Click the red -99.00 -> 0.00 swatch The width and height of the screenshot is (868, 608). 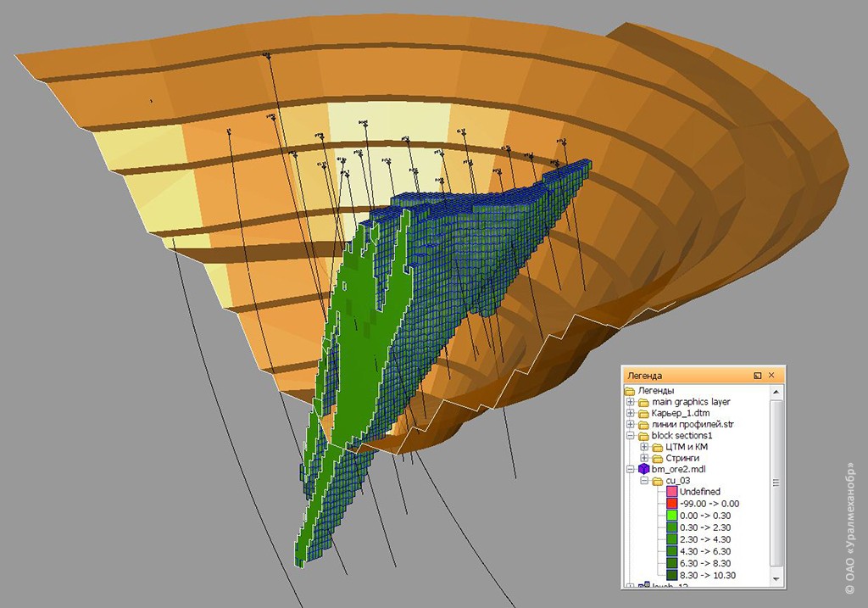click(x=671, y=504)
